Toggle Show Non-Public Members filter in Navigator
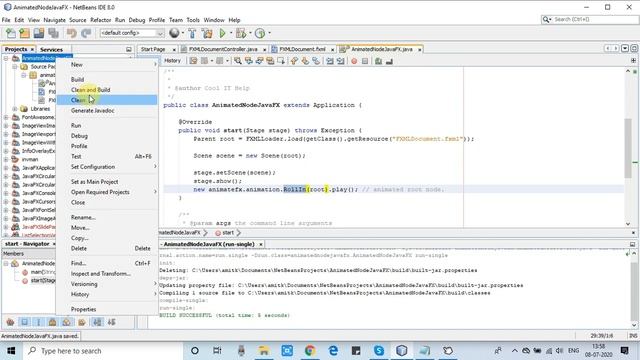Viewport: 640px width, 360px height. [53, 322]
